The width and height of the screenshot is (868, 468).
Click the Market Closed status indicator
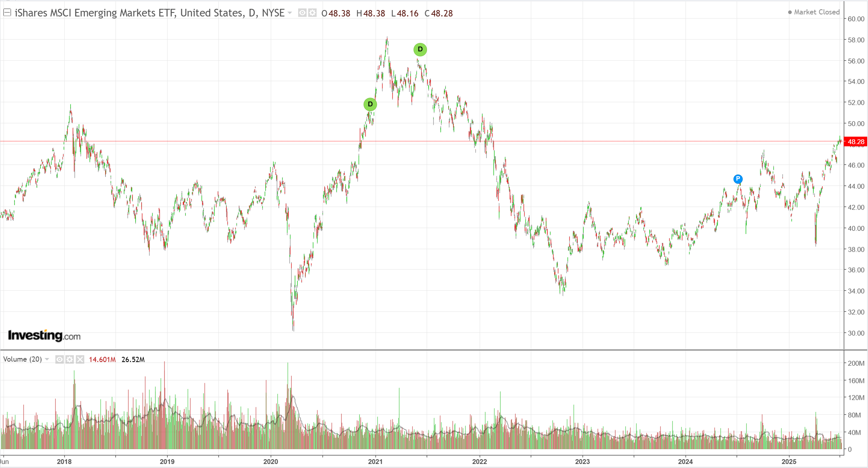coord(814,12)
